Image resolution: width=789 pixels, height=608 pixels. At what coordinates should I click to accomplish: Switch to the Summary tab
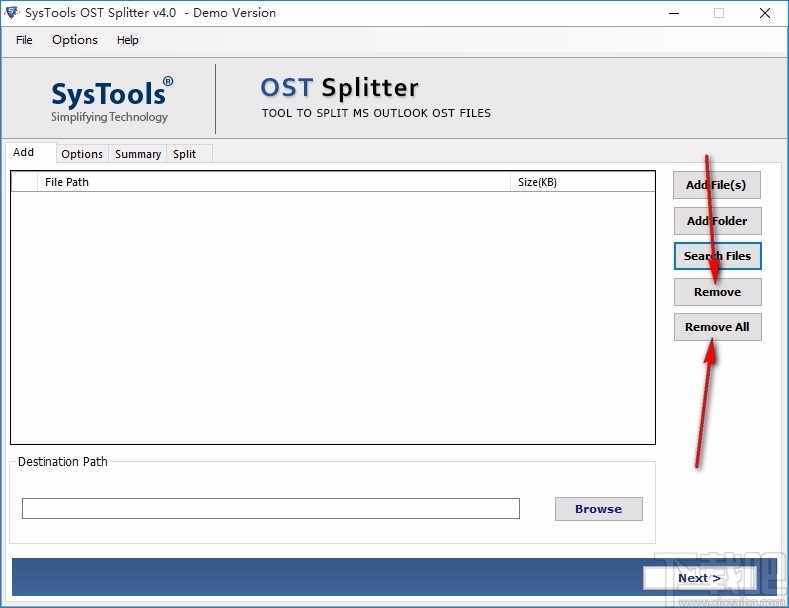tap(138, 154)
